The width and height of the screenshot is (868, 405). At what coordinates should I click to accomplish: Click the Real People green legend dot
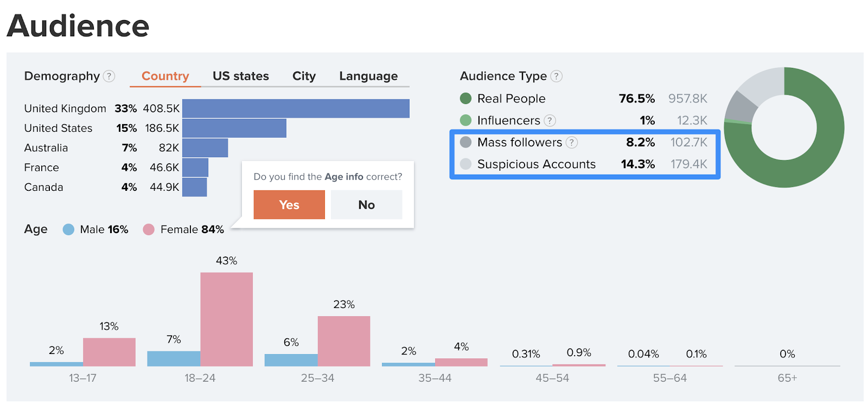465,99
